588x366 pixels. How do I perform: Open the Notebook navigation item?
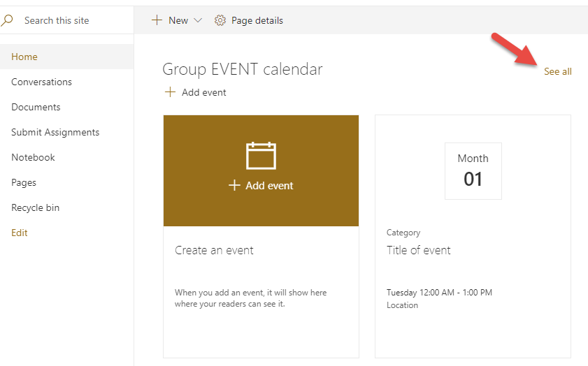click(x=33, y=157)
